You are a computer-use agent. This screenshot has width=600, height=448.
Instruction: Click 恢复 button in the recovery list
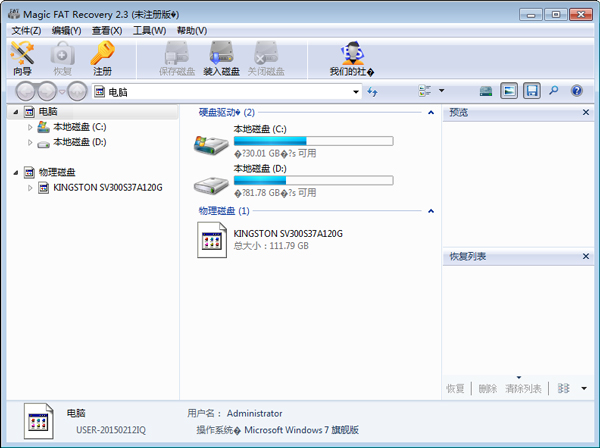click(455, 389)
